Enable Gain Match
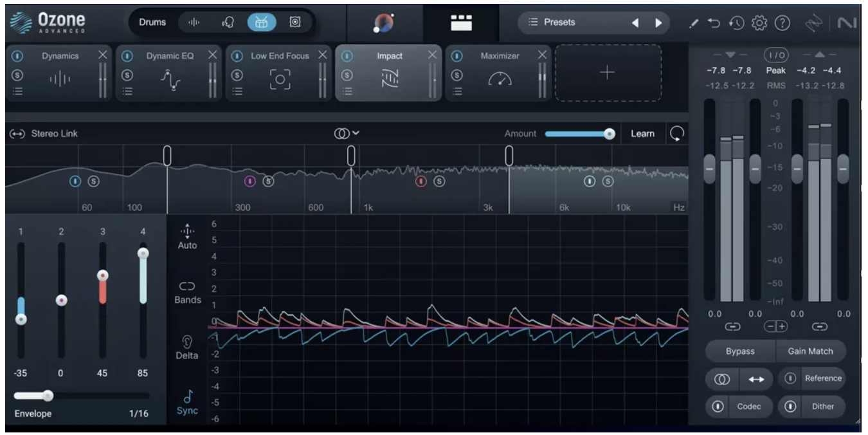This screenshot has width=868, height=435. coord(812,351)
